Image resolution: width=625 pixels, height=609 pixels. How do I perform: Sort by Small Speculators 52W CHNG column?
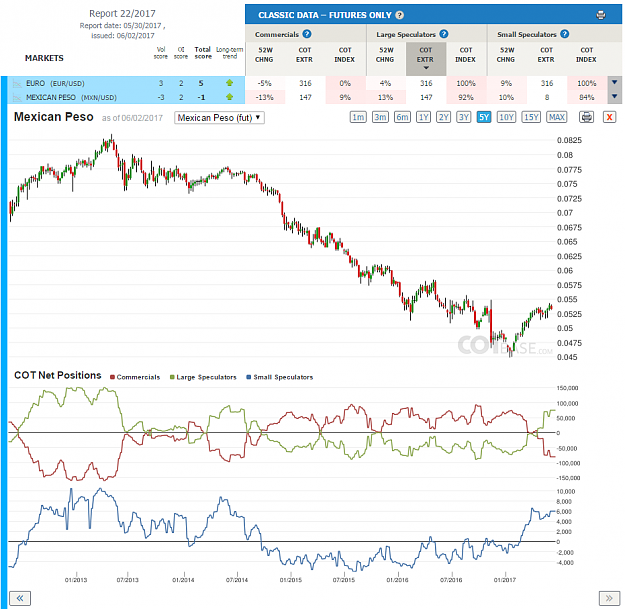(506, 55)
